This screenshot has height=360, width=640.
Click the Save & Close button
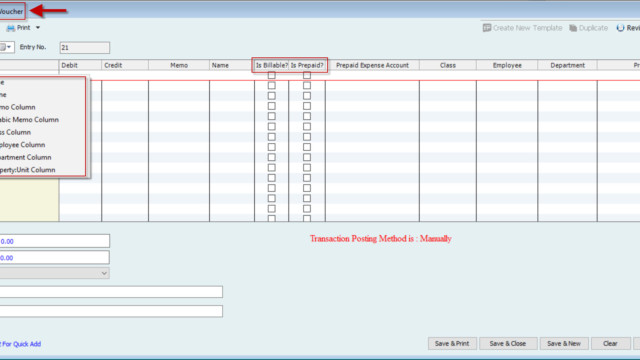(508, 344)
